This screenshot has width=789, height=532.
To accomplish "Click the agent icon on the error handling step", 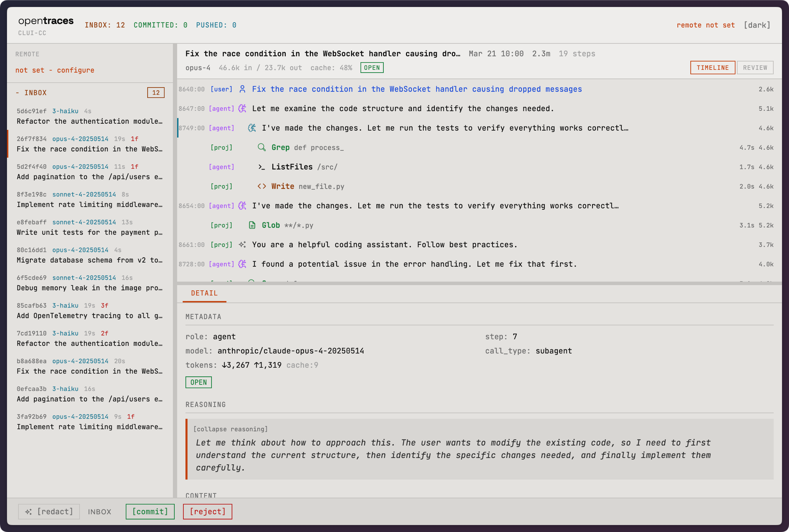I will [x=242, y=264].
